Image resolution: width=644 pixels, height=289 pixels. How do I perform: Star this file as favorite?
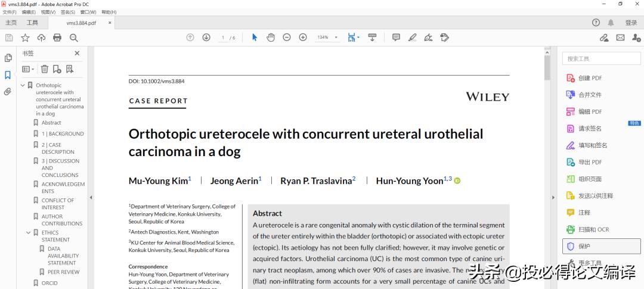pyautogui.click(x=25, y=38)
